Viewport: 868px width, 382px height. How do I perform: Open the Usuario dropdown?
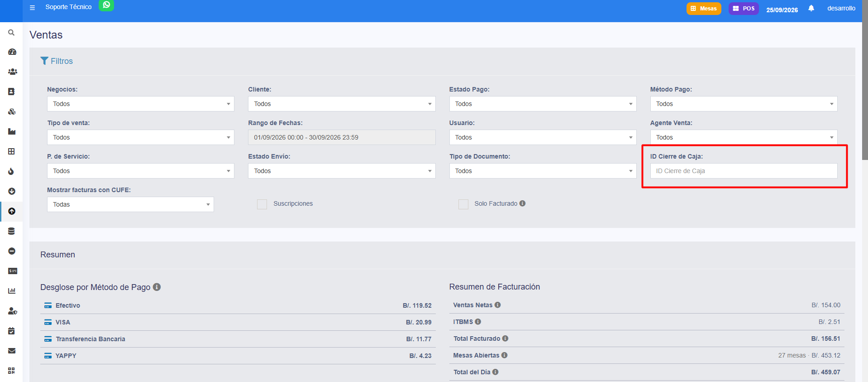tap(543, 137)
